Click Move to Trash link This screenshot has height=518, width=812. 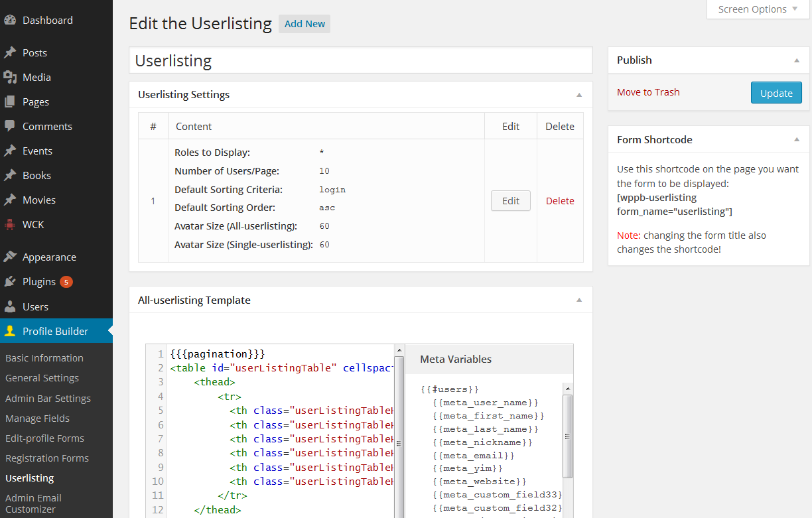coord(648,92)
